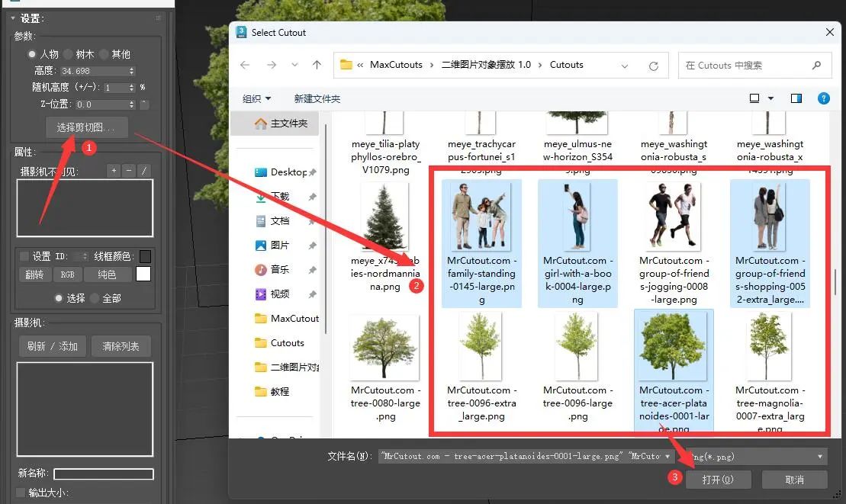846x504 pixels.
Task: Open MaxCutout folder in sidebar
Action: click(287, 319)
